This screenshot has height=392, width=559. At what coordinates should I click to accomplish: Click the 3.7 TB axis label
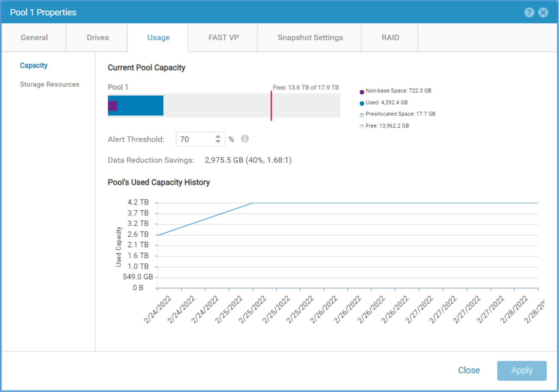pos(138,213)
